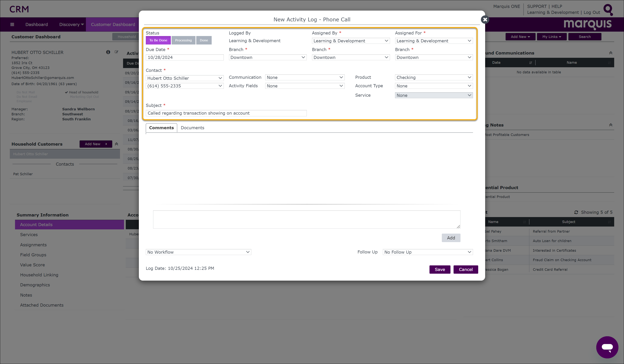Open the Follow Up dropdown

tap(428, 252)
